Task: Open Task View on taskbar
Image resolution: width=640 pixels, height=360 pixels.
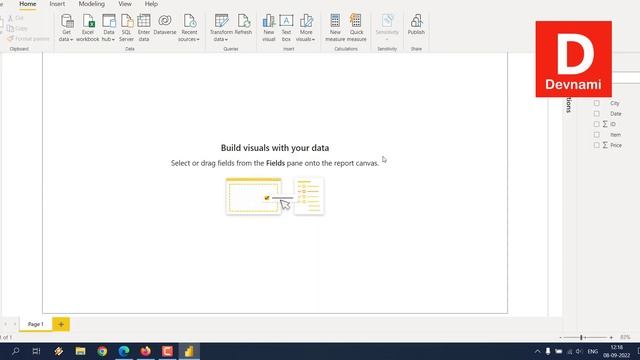Action: (36, 351)
